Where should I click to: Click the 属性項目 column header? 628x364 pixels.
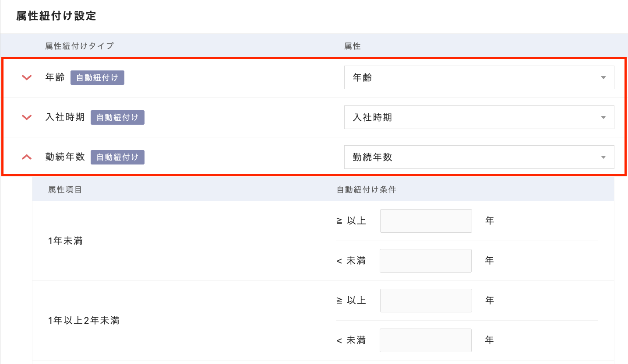(65, 190)
